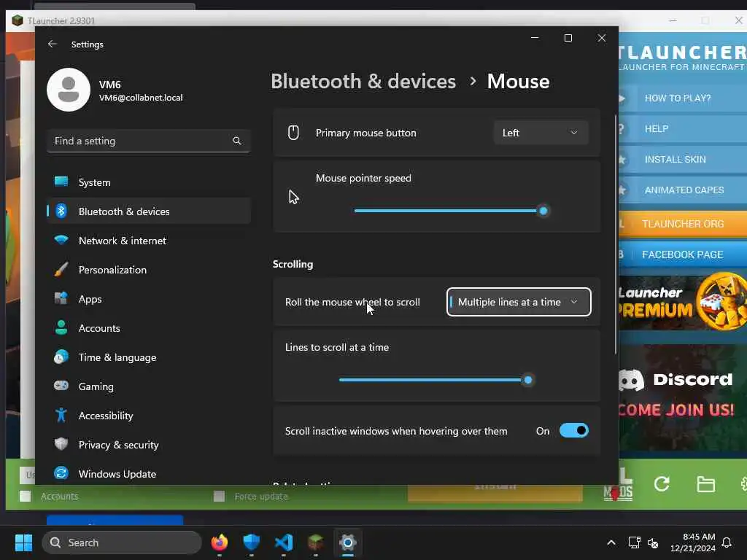747x560 pixels.
Task: Click the TLauncher window title icon
Action: pos(18,20)
